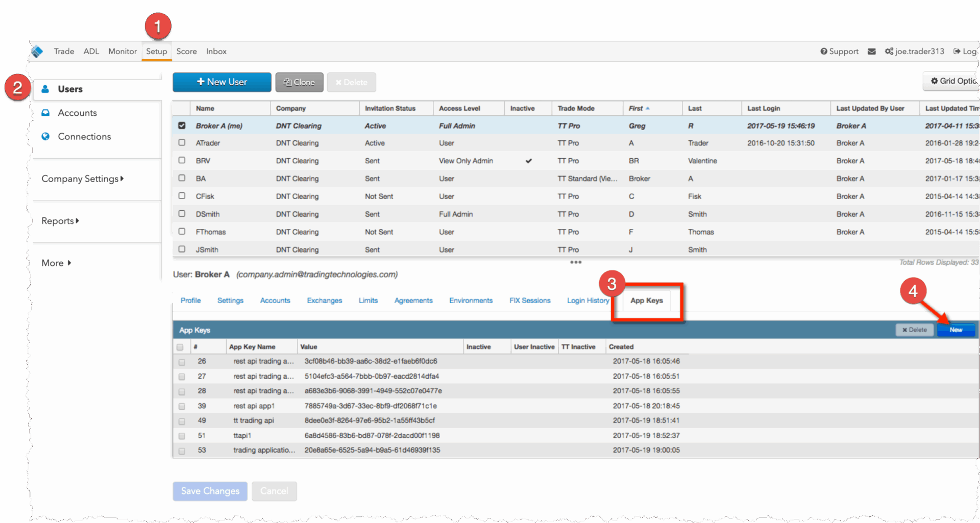
Task: Select the 'rest api app1' key name
Action: 254,406
